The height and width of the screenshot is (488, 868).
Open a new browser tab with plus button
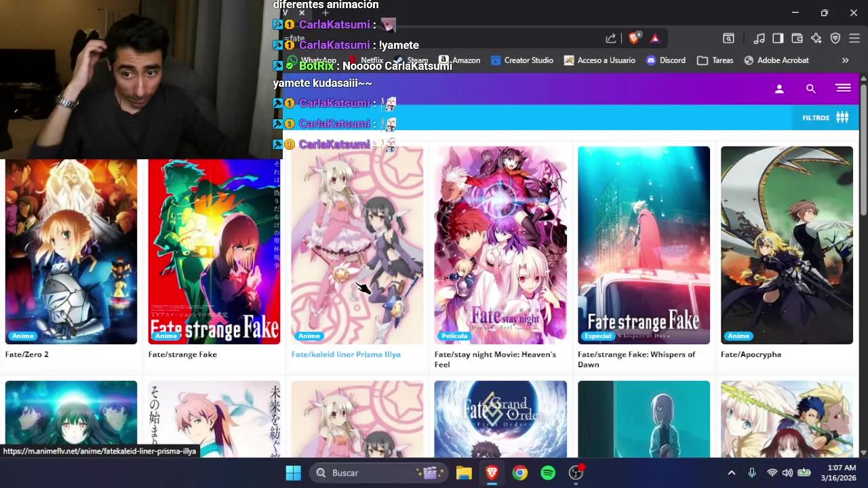(x=325, y=12)
